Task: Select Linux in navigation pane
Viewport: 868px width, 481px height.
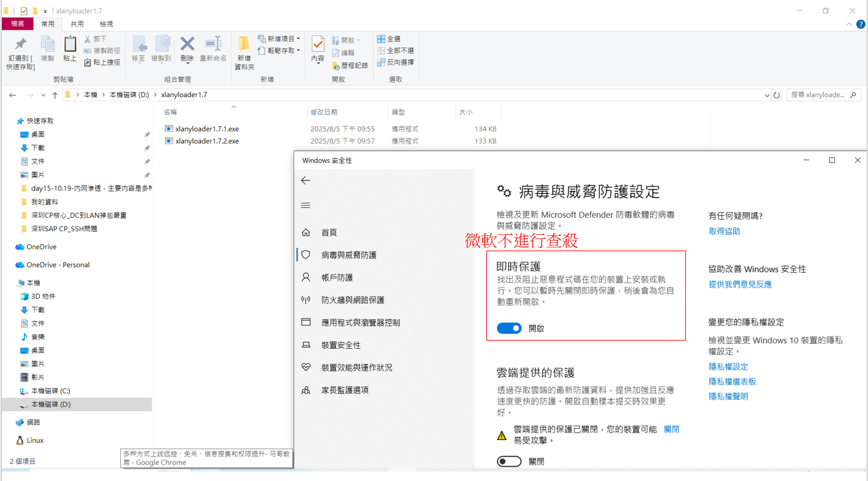Action: coord(35,441)
